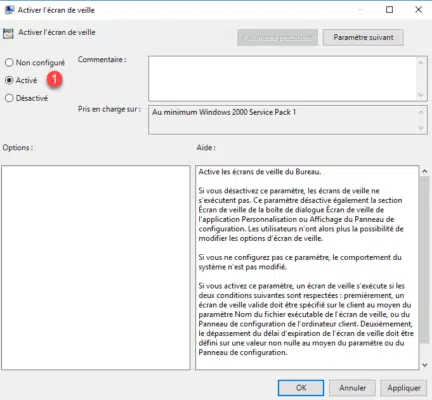Confirm with the OK button
Image resolution: width=432 pixels, height=400 pixels.
point(301,388)
